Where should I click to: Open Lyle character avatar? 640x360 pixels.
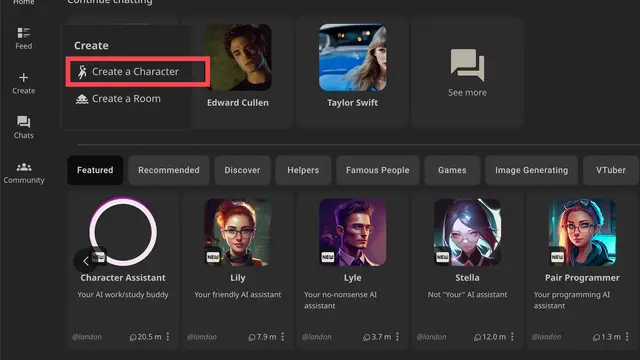click(353, 232)
